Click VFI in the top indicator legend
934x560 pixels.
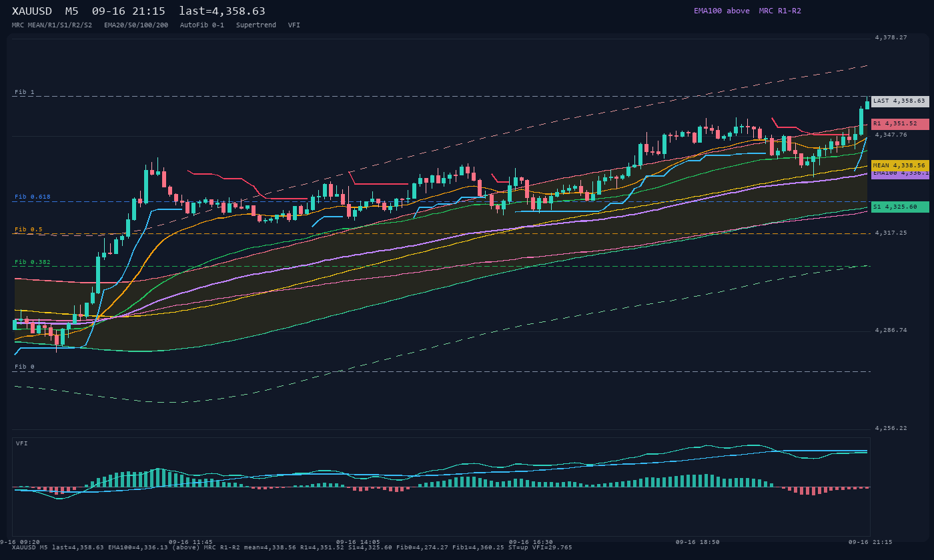point(294,25)
